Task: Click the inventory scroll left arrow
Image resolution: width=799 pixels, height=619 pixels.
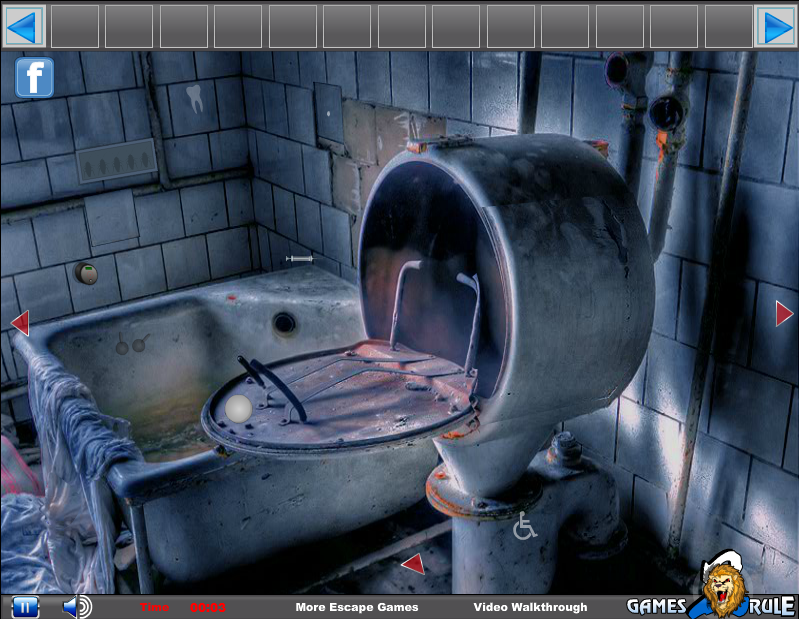Action: click(23, 26)
